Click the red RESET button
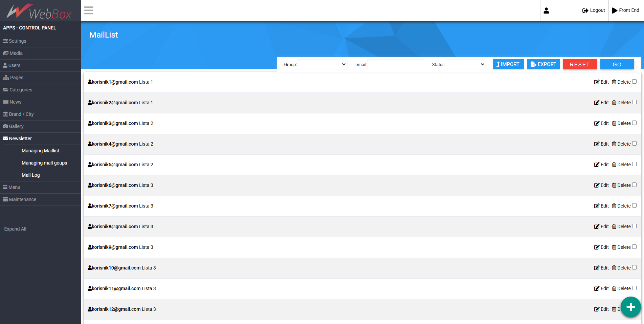 coord(580,64)
